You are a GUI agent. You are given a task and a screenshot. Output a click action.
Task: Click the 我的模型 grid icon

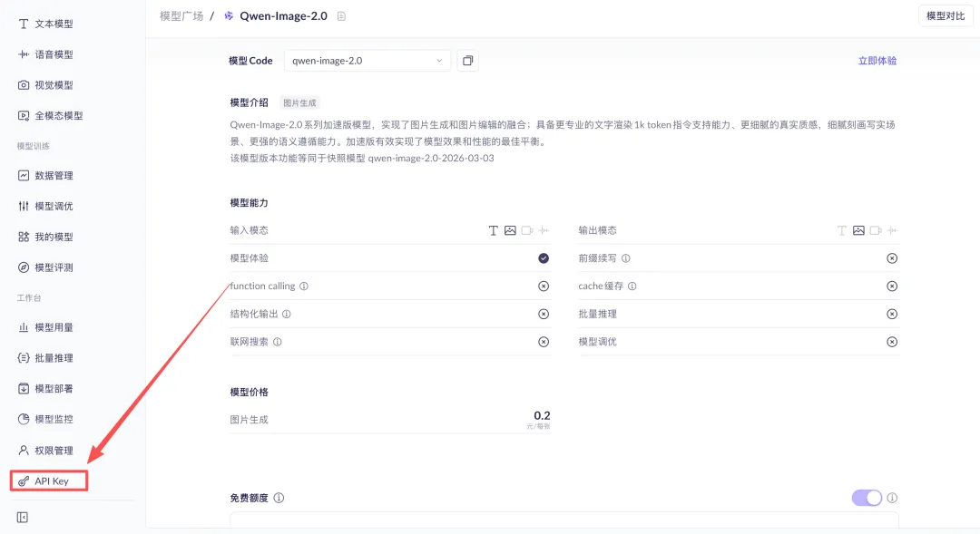click(x=23, y=237)
